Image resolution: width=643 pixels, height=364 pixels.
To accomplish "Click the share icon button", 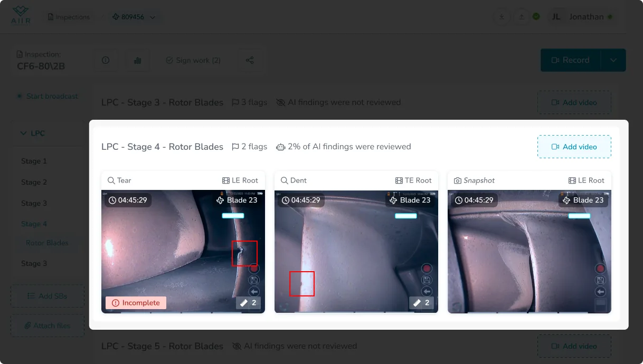I will click(x=250, y=61).
